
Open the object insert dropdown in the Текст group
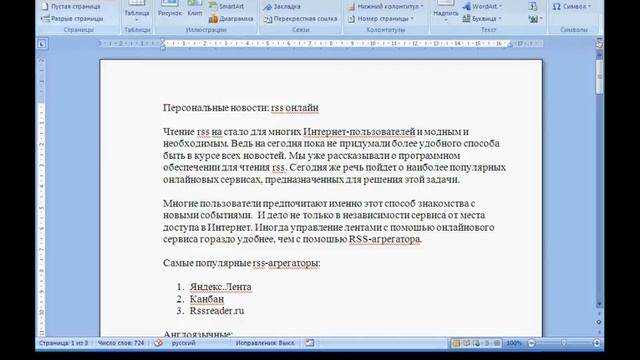point(535,19)
